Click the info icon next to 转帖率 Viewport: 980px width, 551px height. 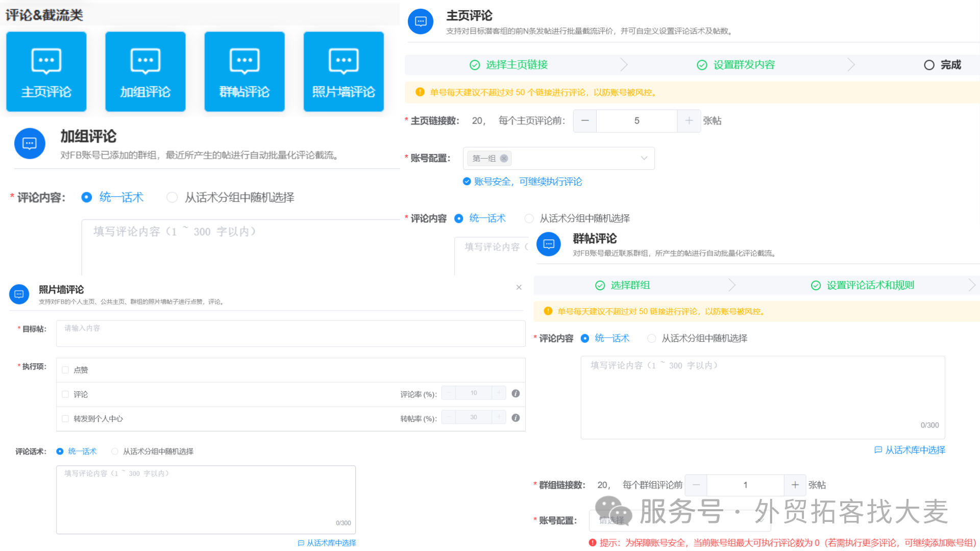click(516, 418)
